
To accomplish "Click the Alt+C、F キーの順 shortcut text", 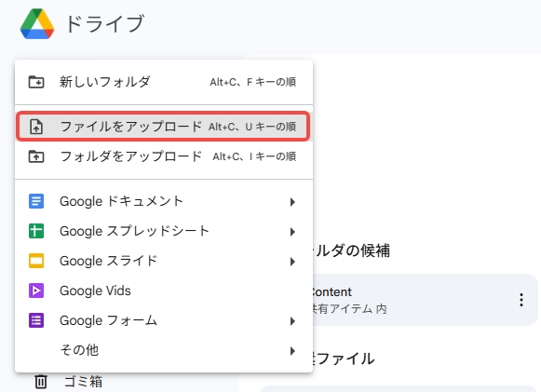I will coord(253,82).
